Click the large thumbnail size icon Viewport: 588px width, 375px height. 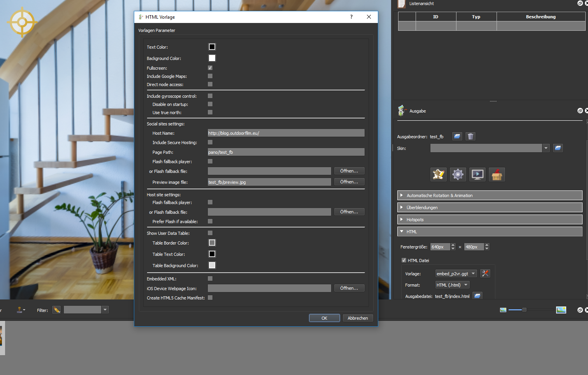click(561, 310)
